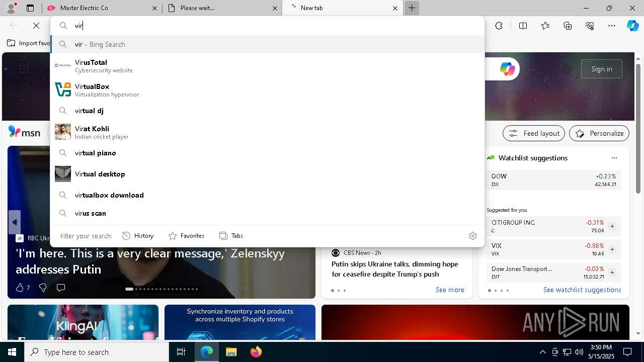Open DOW index row
Image resolution: width=644 pixels, height=362 pixels.
pos(553,180)
